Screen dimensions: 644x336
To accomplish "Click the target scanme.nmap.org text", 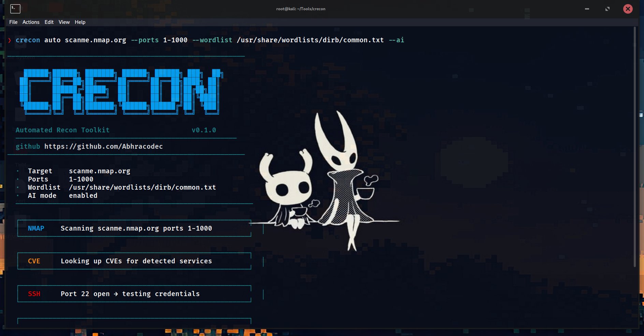I will tap(99, 171).
